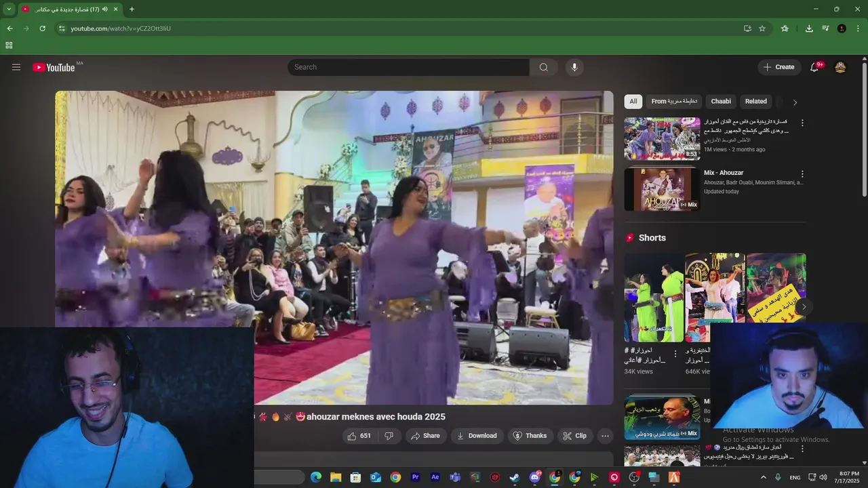
Task: Start voice search with the microphone
Action: click(x=574, y=67)
